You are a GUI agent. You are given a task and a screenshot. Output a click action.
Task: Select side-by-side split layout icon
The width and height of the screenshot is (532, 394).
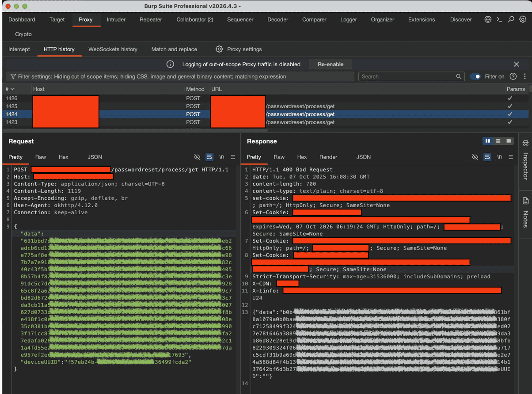tap(488, 141)
